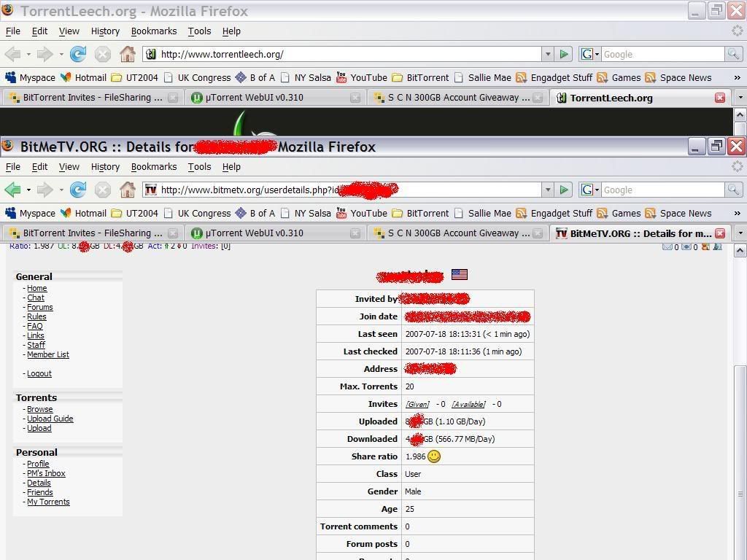This screenshot has height=560, width=747.
Task: Click the Logout link
Action: (39, 373)
